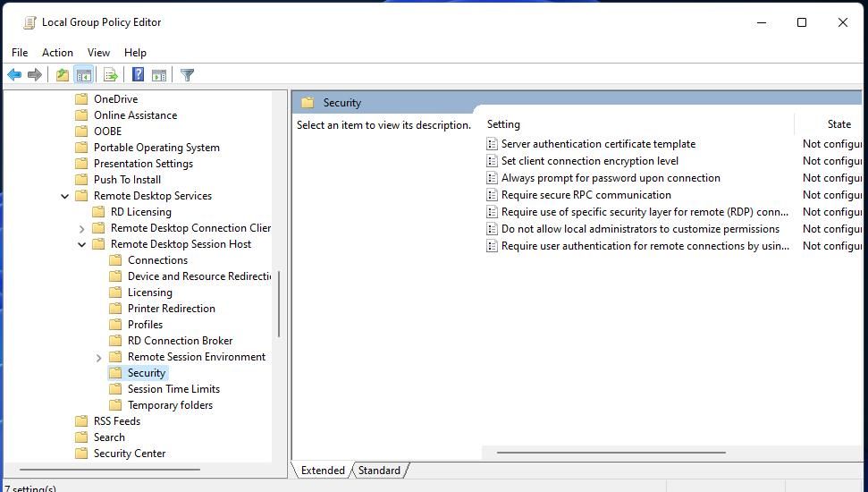Toggle Show/Hide Console Tree toolbar icon
The height and width of the screenshot is (492, 868).
coord(84,74)
